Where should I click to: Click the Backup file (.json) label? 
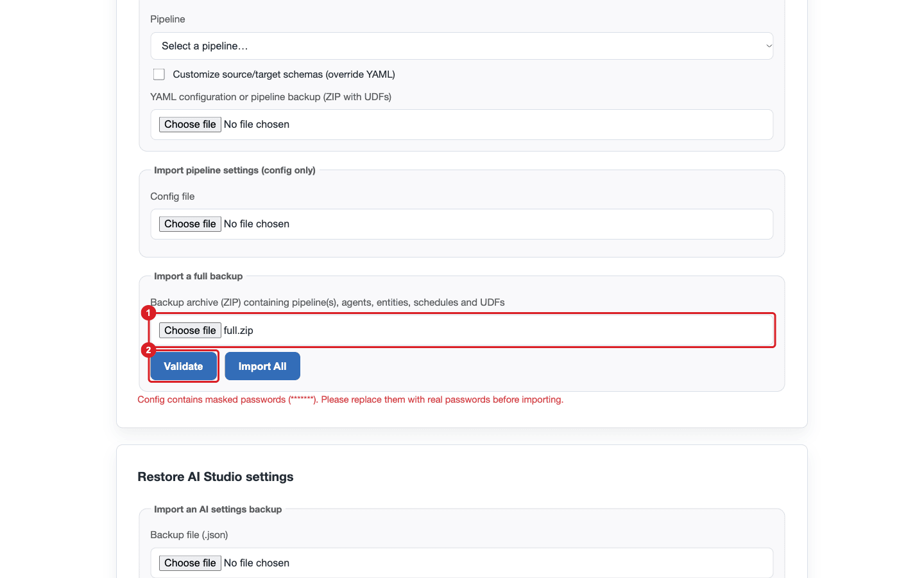189,535
